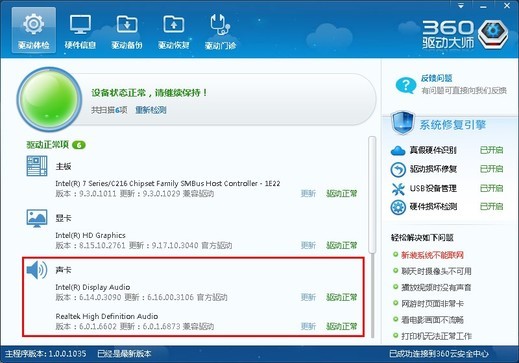Click 已经是最新版本 status text
Image resolution: width=519 pixels, height=363 pixels.
(124, 354)
